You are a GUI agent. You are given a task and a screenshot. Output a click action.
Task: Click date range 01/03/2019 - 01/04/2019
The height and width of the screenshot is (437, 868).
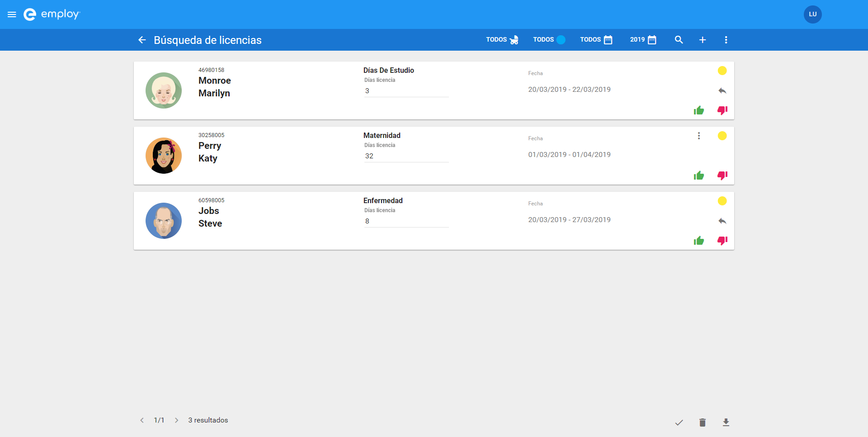[569, 155]
